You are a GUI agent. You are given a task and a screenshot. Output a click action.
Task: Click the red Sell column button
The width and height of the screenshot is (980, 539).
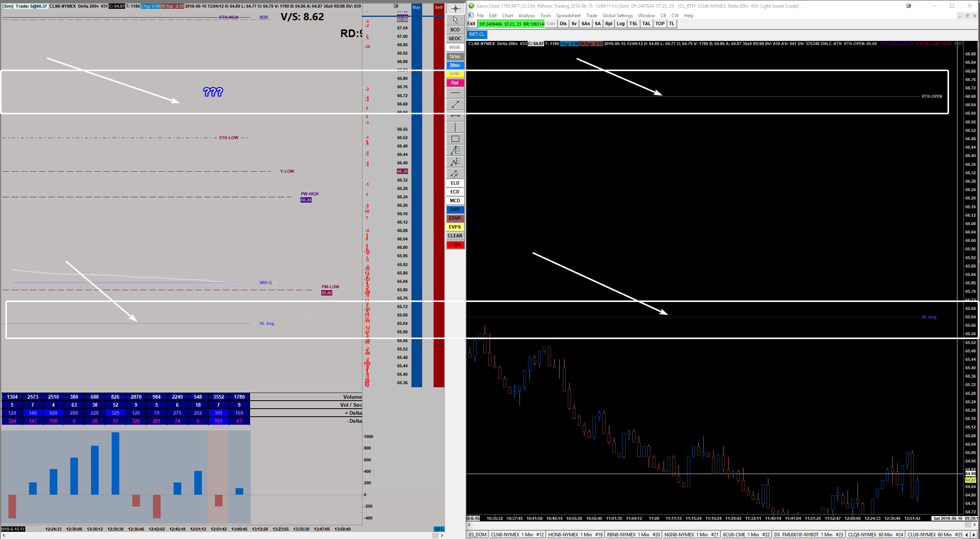(x=439, y=7)
